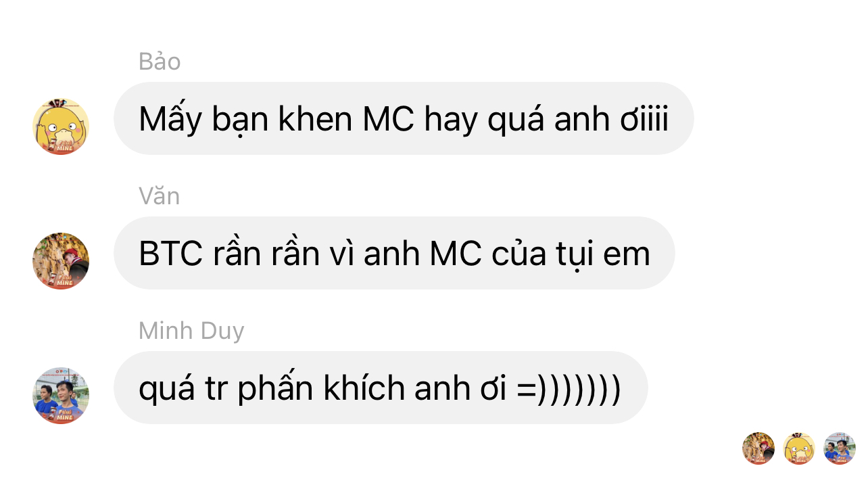The width and height of the screenshot is (868, 487).
Task: Click the small duck seen-by avatar
Action: (x=799, y=448)
